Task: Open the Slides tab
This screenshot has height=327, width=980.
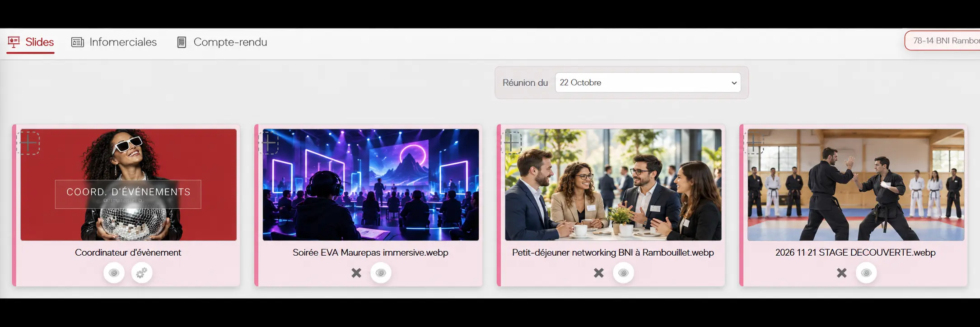Action: pos(31,42)
